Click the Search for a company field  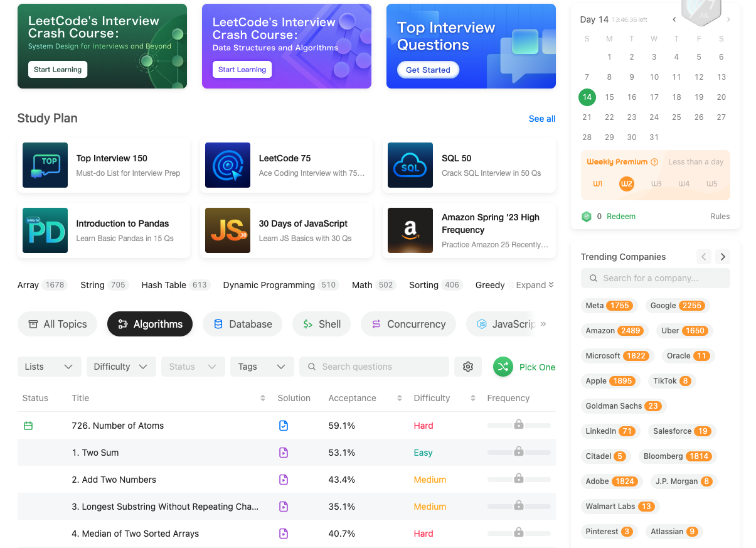tap(656, 278)
